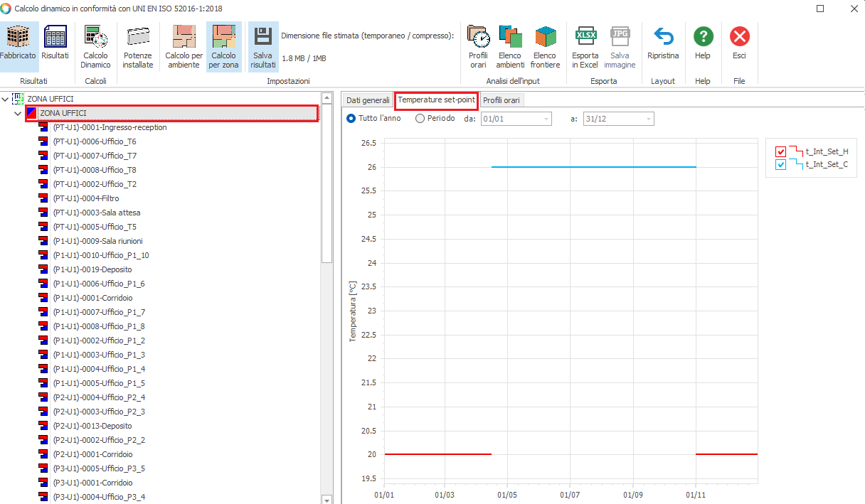Switch to the Dati generali tab
Screen dimensions: 865x504
[x=368, y=100]
